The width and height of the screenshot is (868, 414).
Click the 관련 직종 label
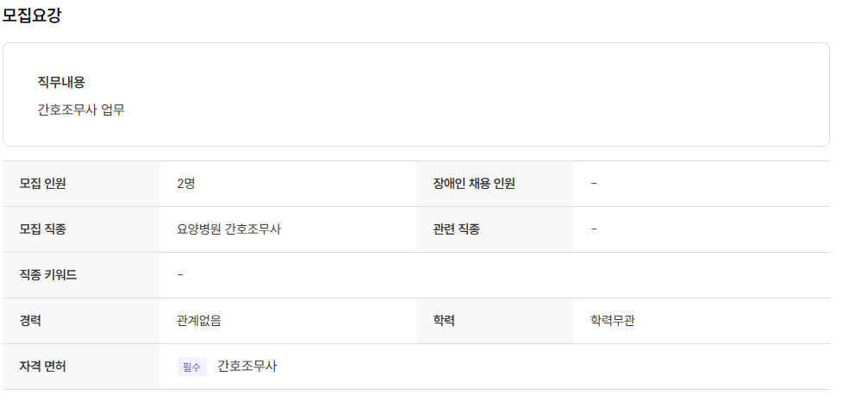[x=457, y=229]
